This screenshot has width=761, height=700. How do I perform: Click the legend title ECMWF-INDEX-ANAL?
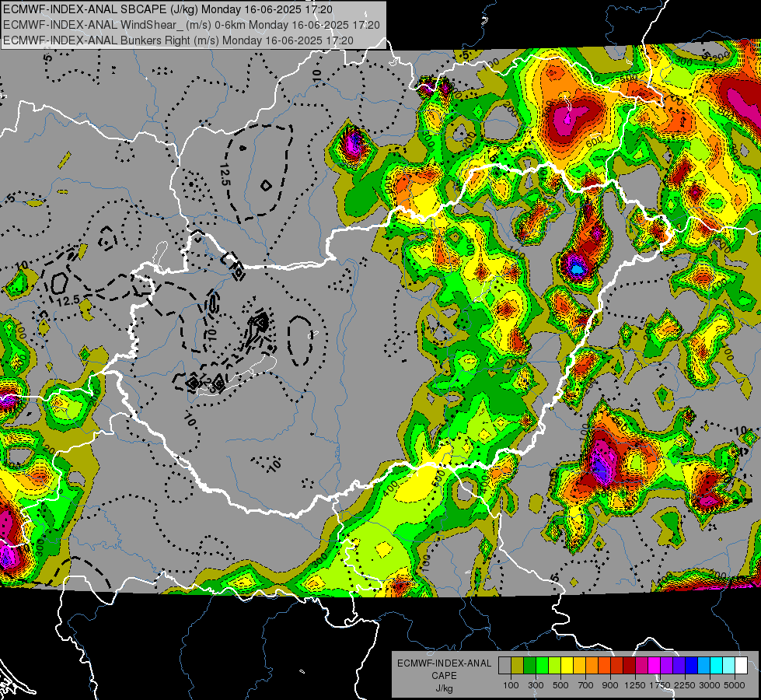click(444, 663)
